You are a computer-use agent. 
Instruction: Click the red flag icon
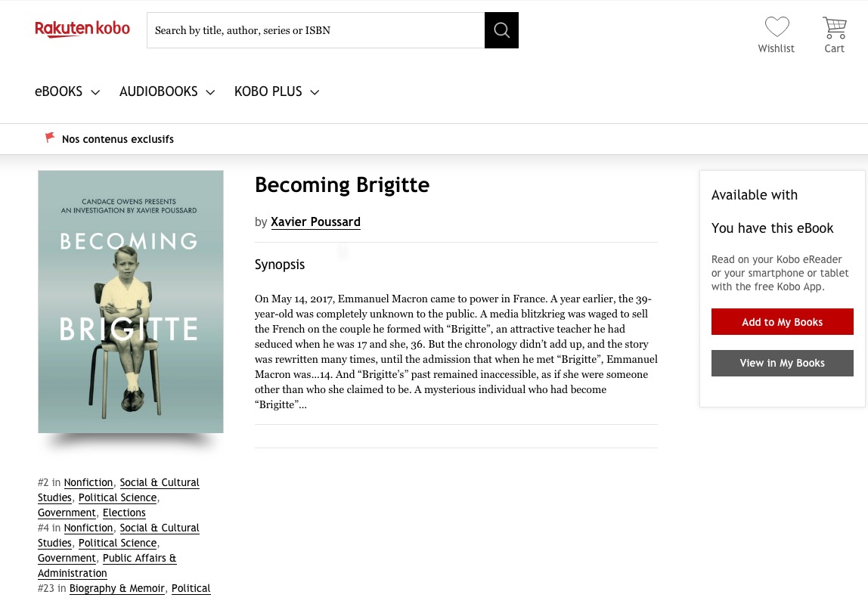(x=50, y=138)
